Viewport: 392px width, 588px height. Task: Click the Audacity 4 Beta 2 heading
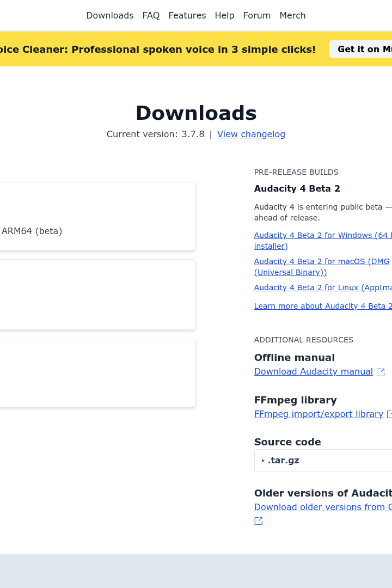click(297, 188)
